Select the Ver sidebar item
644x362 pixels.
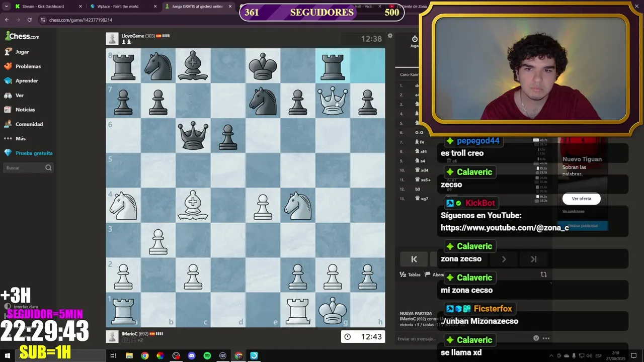tap(14, 95)
